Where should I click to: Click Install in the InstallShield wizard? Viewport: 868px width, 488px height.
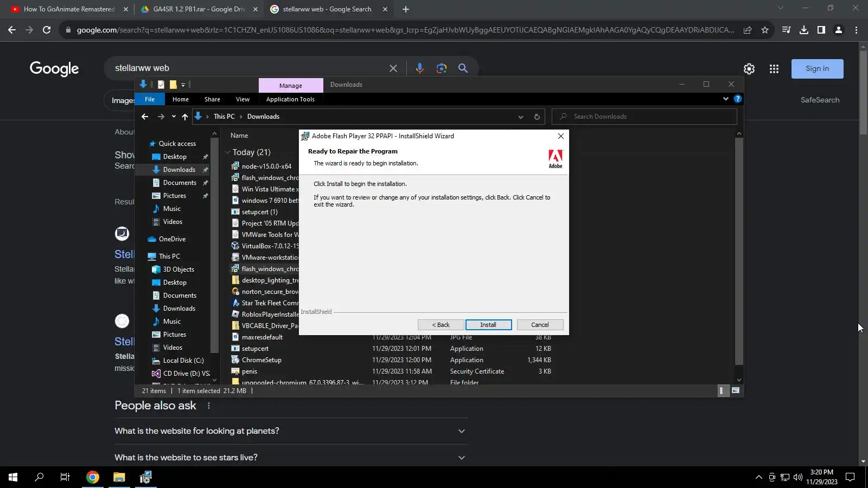(488, 325)
